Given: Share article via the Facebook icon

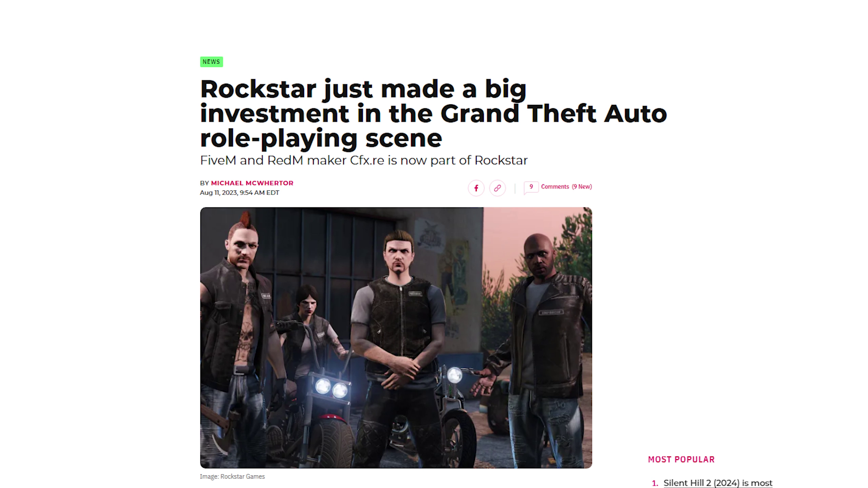Looking at the screenshot, I should tap(476, 188).
